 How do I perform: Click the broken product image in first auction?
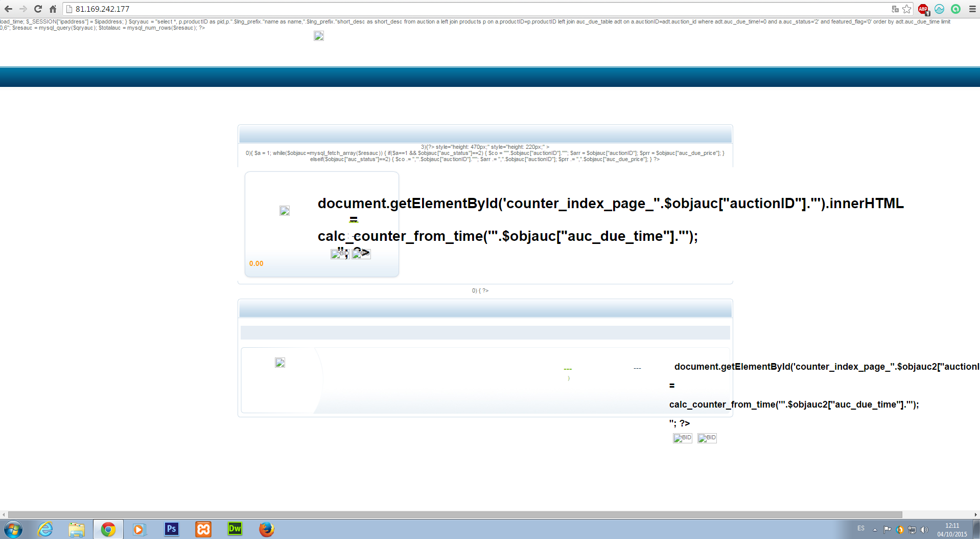pyautogui.click(x=285, y=211)
